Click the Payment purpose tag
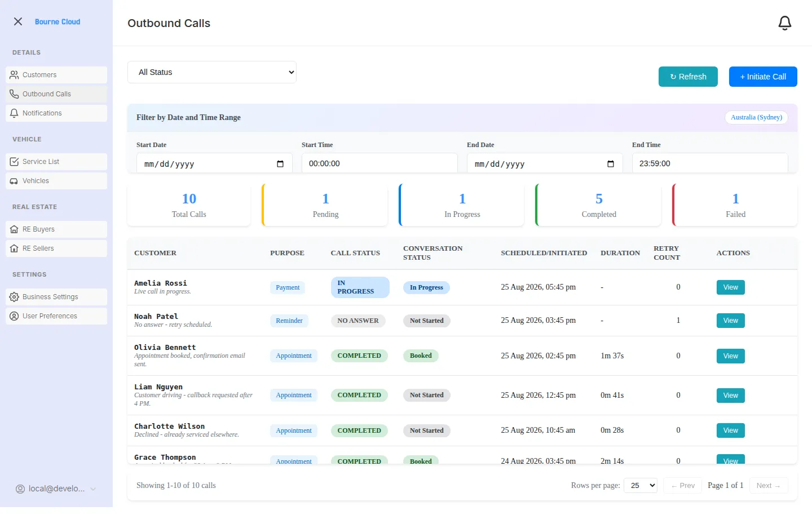This screenshot has height=515, width=812. pyautogui.click(x=288, y=287)
